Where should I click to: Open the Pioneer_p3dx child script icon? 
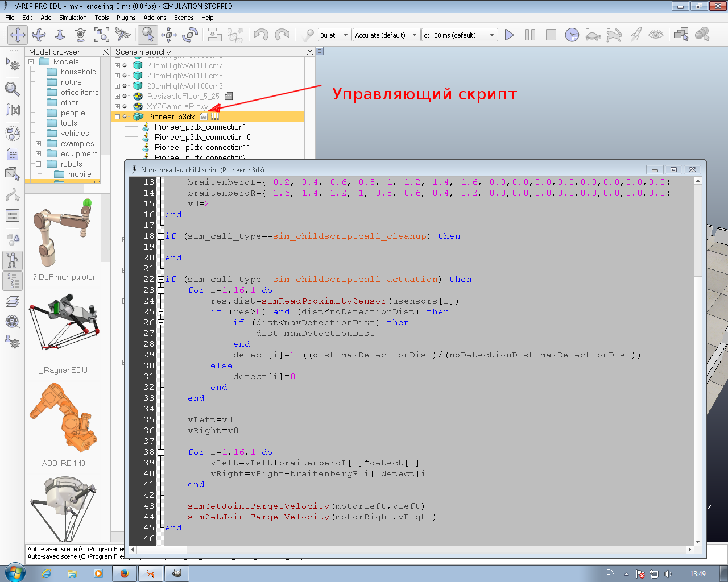204,117
